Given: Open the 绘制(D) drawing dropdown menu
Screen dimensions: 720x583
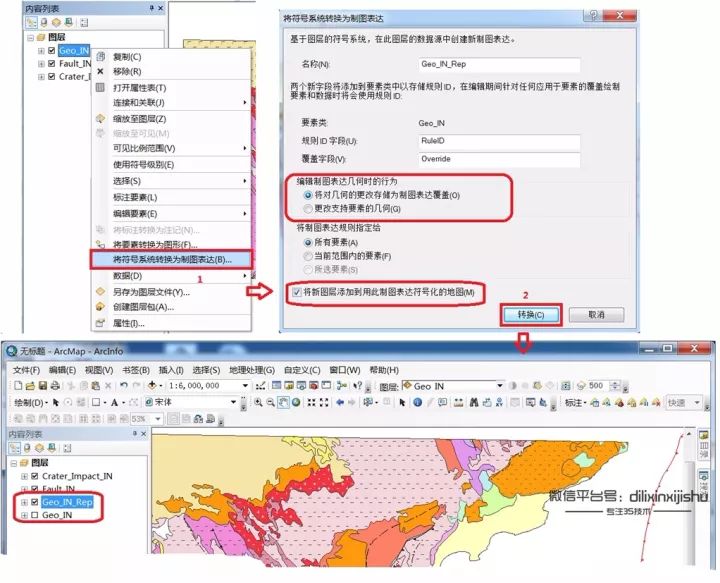Looking at the screenshot, I should pos(31,403).
